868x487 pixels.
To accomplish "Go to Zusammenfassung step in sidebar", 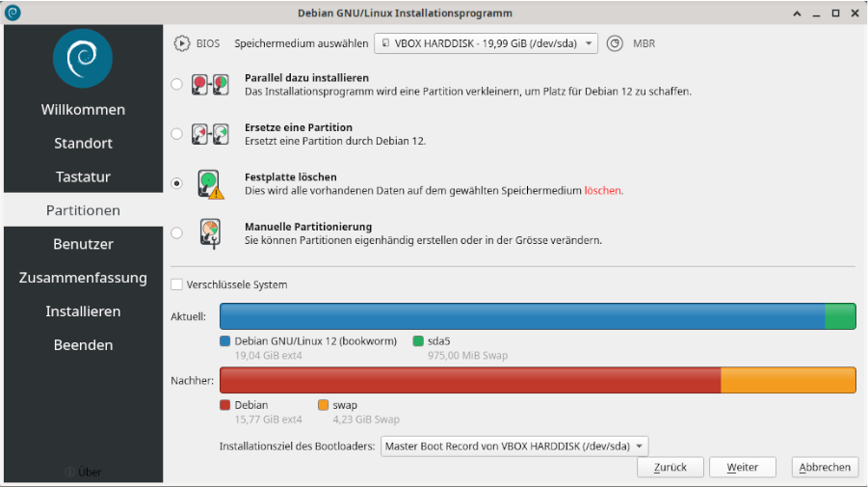I will tap(83, 278).
